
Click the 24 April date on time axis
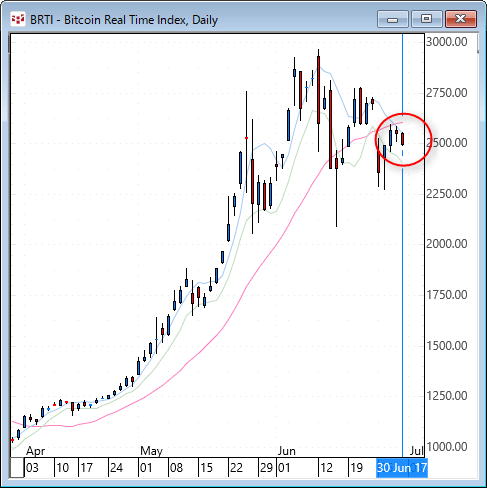click(x=116, y=468)
